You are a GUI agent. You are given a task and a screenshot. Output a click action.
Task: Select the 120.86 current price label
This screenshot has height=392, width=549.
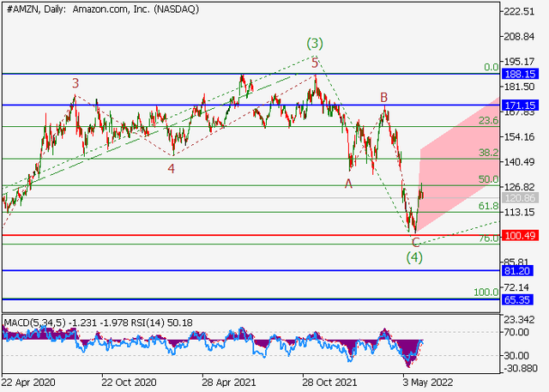click(x=520, y=198)
